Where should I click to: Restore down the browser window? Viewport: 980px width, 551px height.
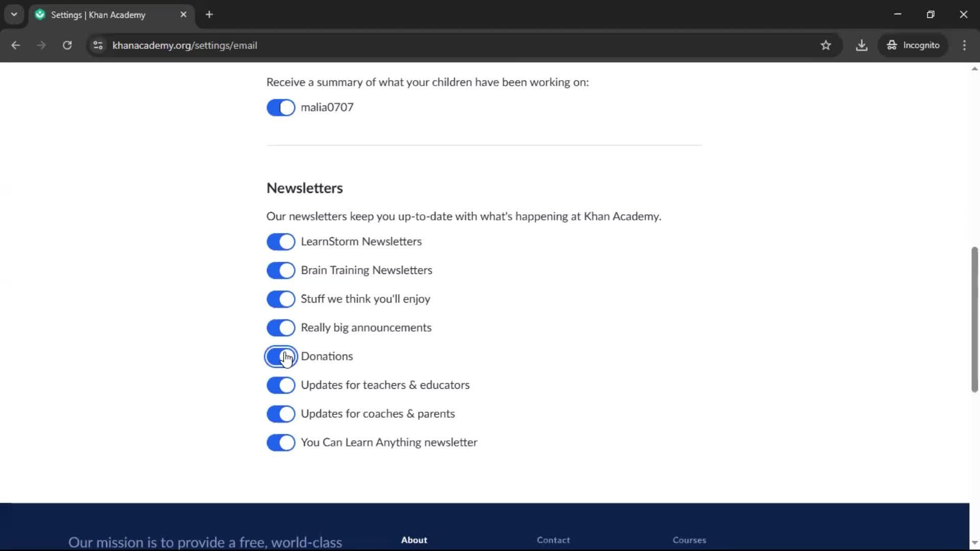tap(930, 14)
